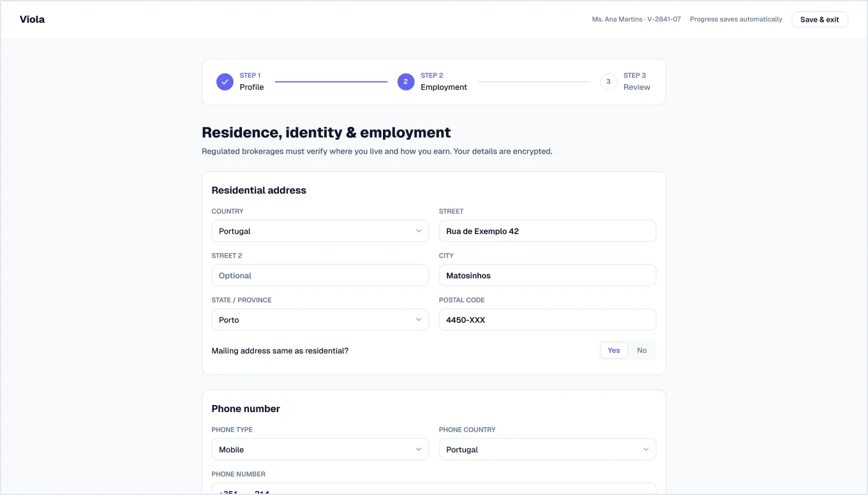Open the Phone country dropdown

[x=548, y=450]
